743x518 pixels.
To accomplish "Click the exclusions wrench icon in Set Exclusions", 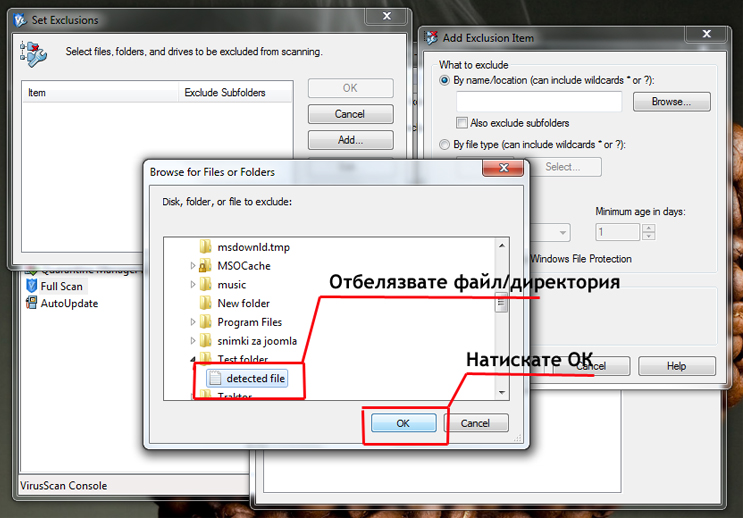I will pos(33,54).
